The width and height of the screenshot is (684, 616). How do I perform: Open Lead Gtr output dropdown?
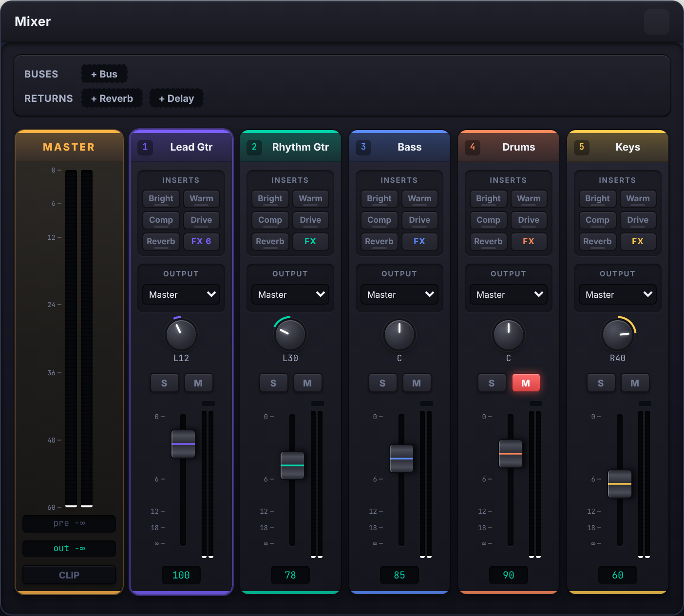(x=181, y=294)
